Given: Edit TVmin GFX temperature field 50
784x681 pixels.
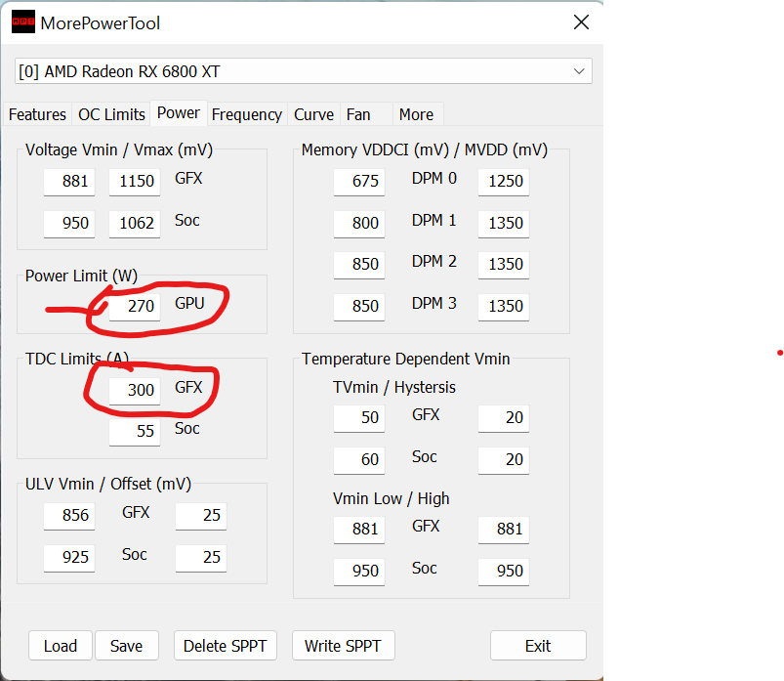Looking at the screenshot, I should [x=359, y=418].
